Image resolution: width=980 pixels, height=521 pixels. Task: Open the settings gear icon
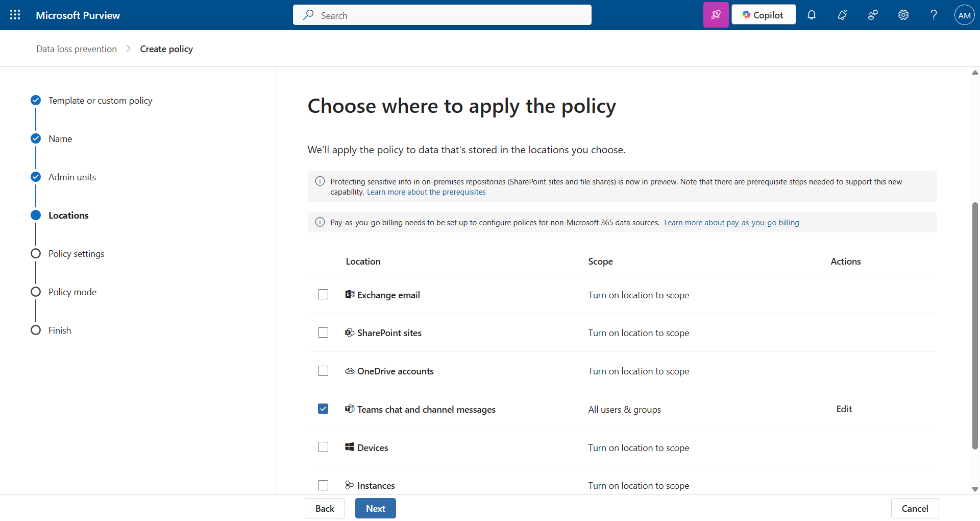(903, 15)
